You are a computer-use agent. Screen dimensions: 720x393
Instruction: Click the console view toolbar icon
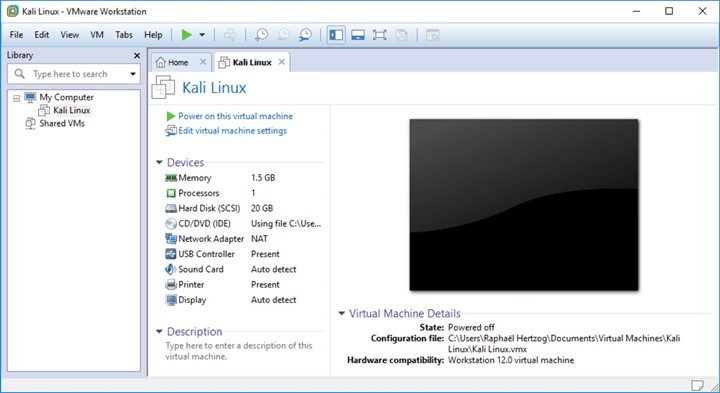[433, 35]
